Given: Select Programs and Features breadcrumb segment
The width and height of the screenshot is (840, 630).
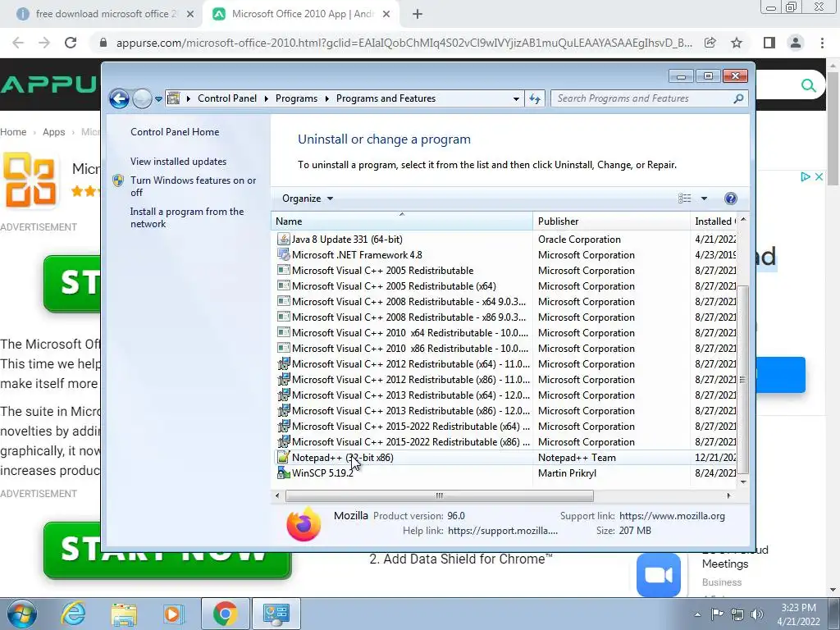Looking at the screenshot, I should [x=386, y=98].
